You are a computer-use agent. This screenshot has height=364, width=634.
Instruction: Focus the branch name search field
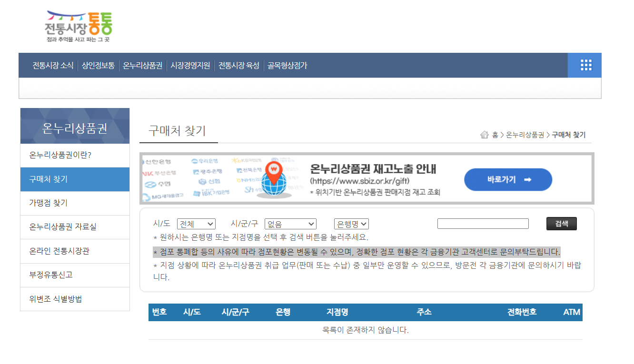click(x=483, y=224)
